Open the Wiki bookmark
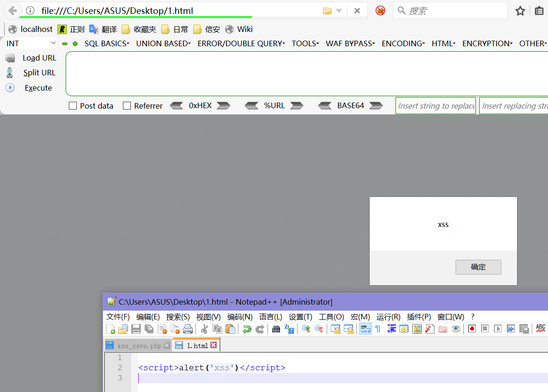The width and height of the screenshot is (548, 392). point(239,30)
